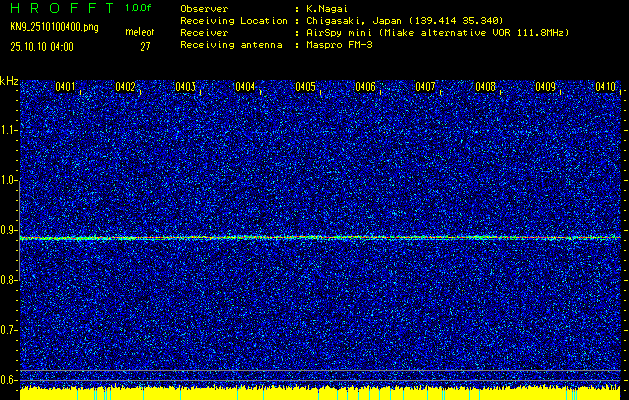629x400 pixels.
Task: Click the 1.1 frequency axis label
Action: coord(9,130)
